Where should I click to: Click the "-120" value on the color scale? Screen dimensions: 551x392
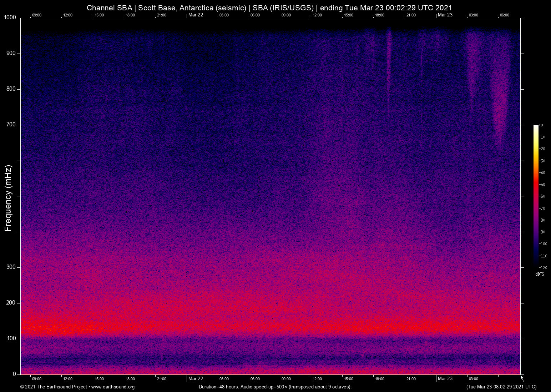543,267
